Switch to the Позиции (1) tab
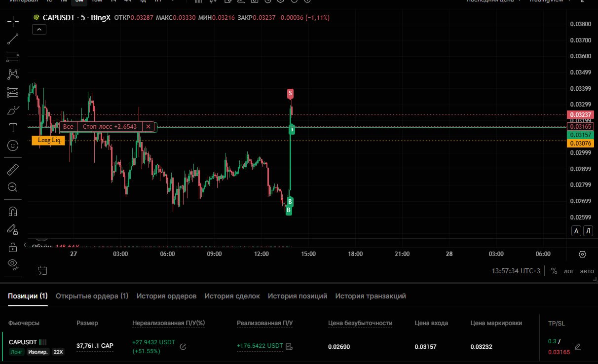 click(x=28, y=296)
